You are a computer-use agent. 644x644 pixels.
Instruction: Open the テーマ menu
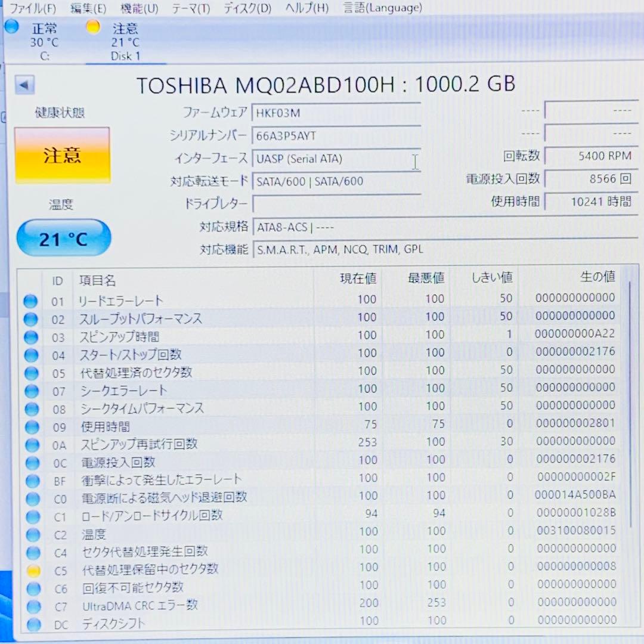click(x=190, y=8)
